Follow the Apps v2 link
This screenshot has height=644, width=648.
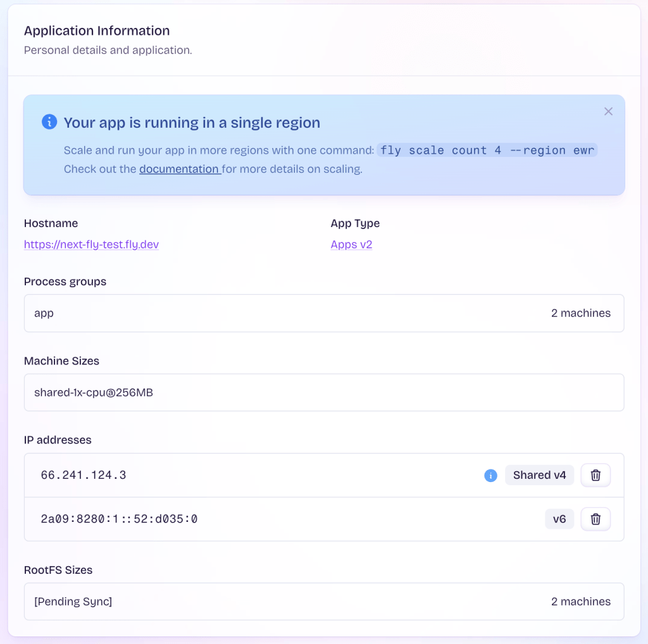(x=351, y=244)
